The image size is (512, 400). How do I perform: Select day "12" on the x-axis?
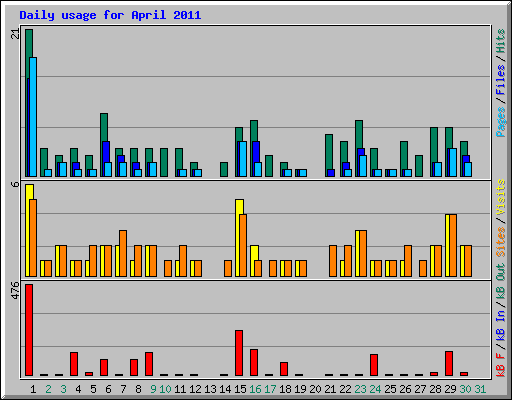pos(195,389)
